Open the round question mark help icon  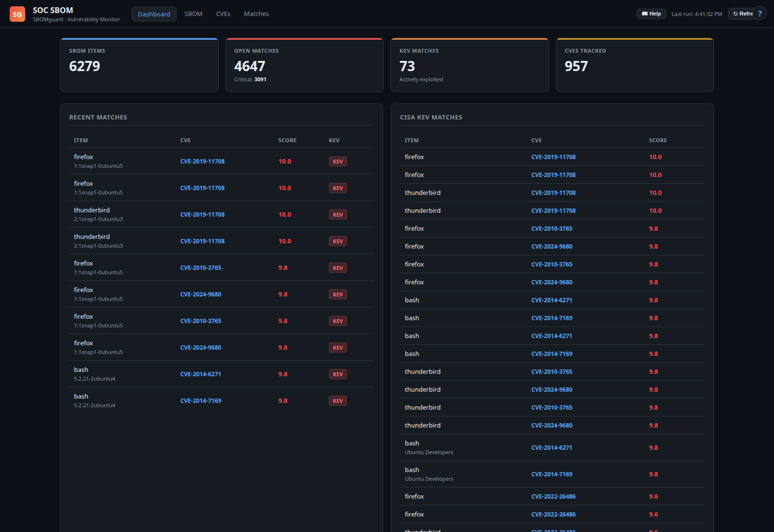[759, 14]
